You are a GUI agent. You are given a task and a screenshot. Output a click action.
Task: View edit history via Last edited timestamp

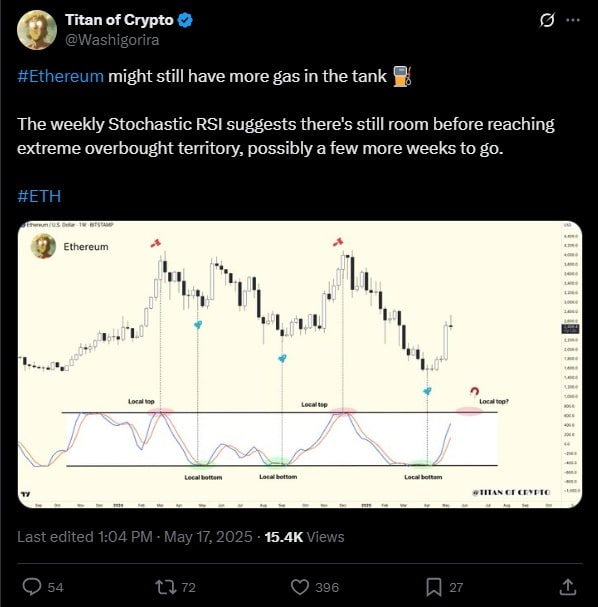tap(135, 537)
